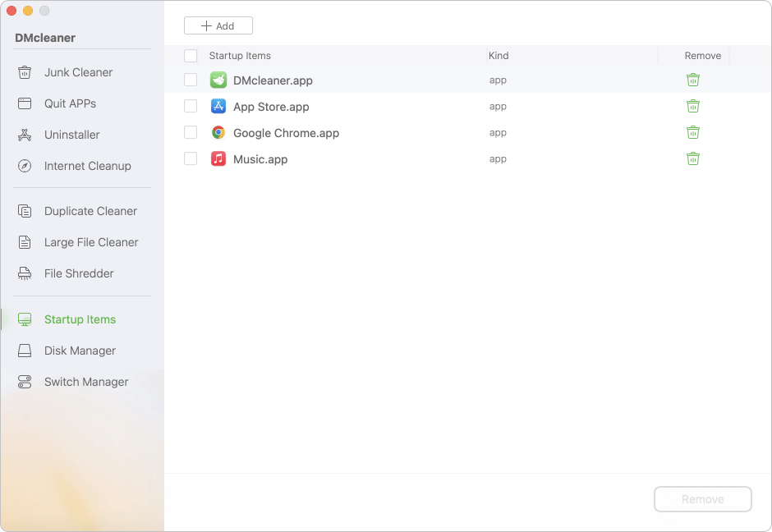Image resolution: width=772 pixels, height=532 pixels.
Task: Click the Remove button at bottom right
Action: click(x=702, y=499)
